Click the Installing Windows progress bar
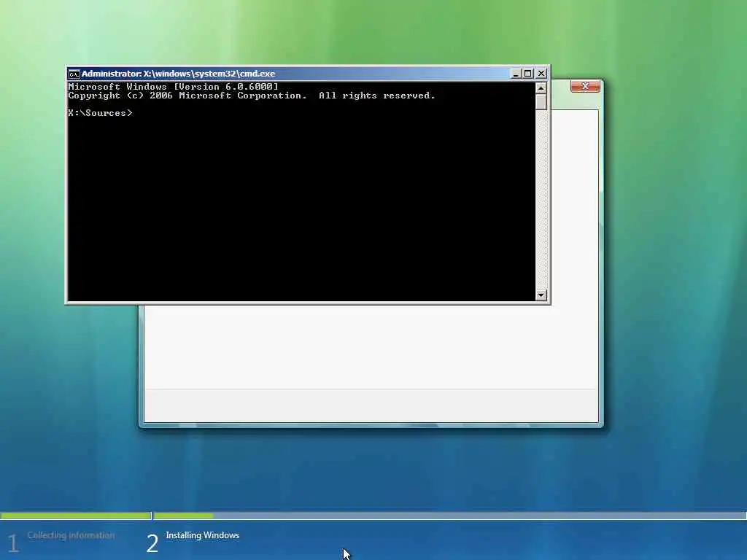The width and height of the screenshot is (747, 560). pyautogui.click(x=449, y=516)
